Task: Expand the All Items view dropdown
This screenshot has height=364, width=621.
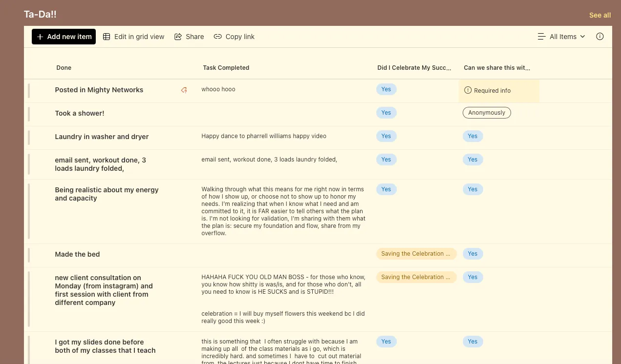Action: (582, 37)
